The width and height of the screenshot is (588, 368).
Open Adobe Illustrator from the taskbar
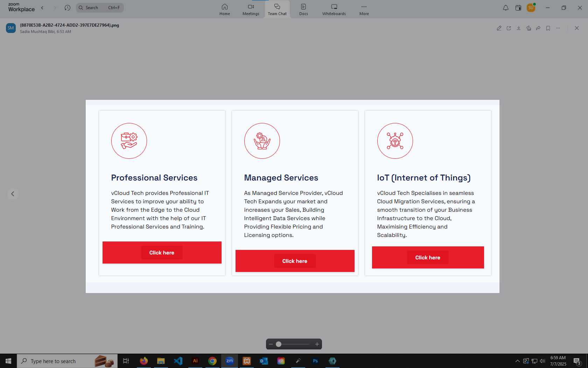(x=195, y=361)
